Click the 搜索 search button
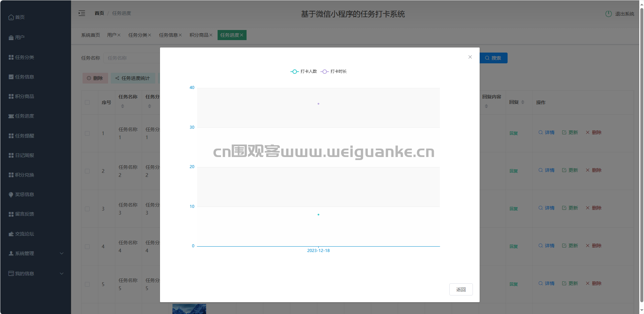The image size is (644, 314). tap(493, 58)
